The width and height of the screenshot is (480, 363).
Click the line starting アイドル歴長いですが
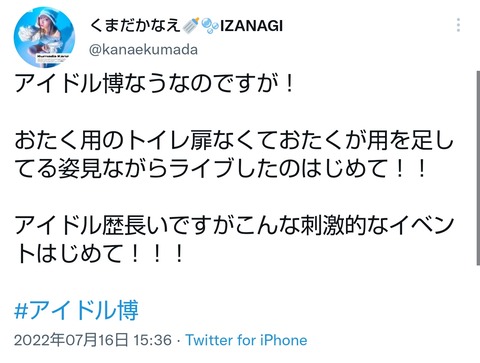click(234, 225)
